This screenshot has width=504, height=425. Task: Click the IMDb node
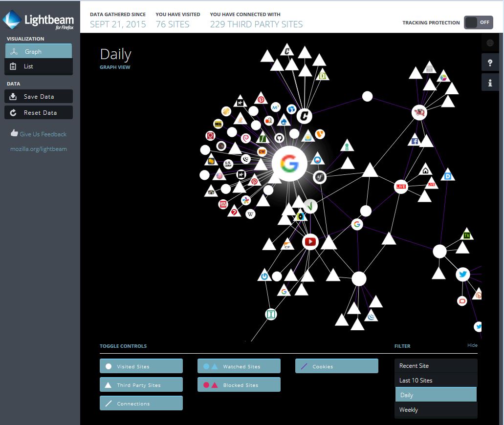218,124
